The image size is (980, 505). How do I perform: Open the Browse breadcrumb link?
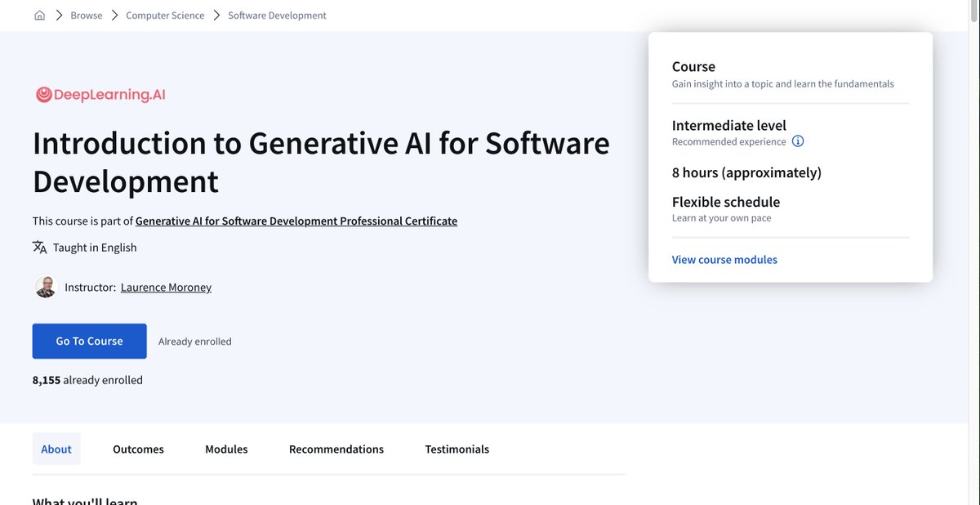coord(87,16)
